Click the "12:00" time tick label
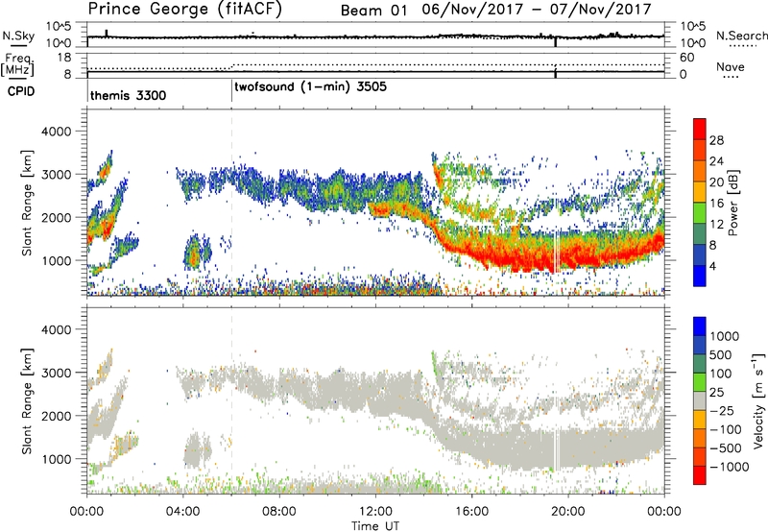Image resolution: width=768 pixels, height=532 pixels. tap(375, 512)
